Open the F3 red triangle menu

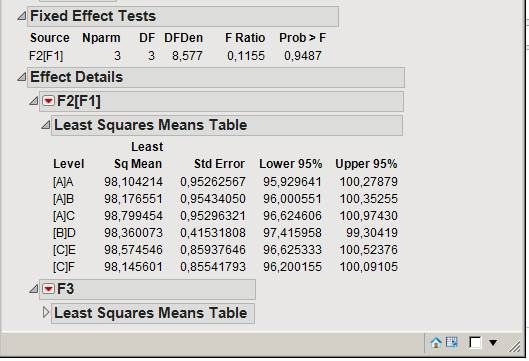tap(48, 289)
